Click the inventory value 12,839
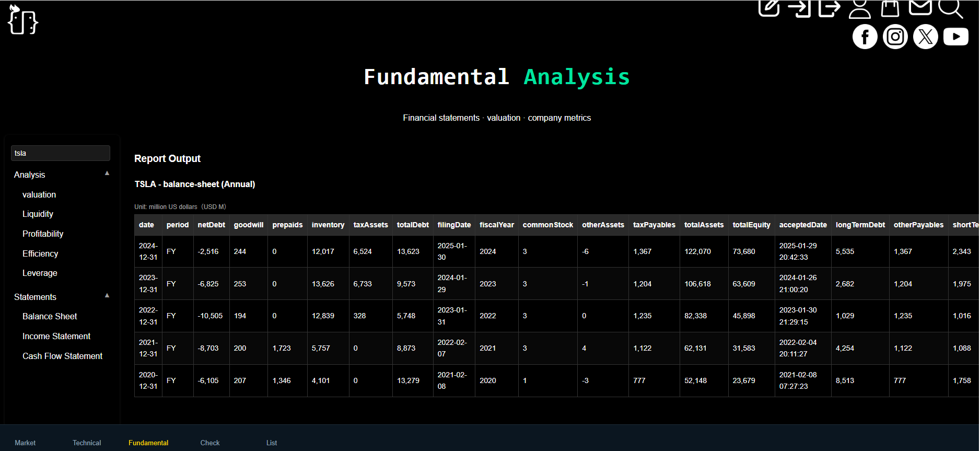This screenshot has height=451, width=980. point(323,316)
